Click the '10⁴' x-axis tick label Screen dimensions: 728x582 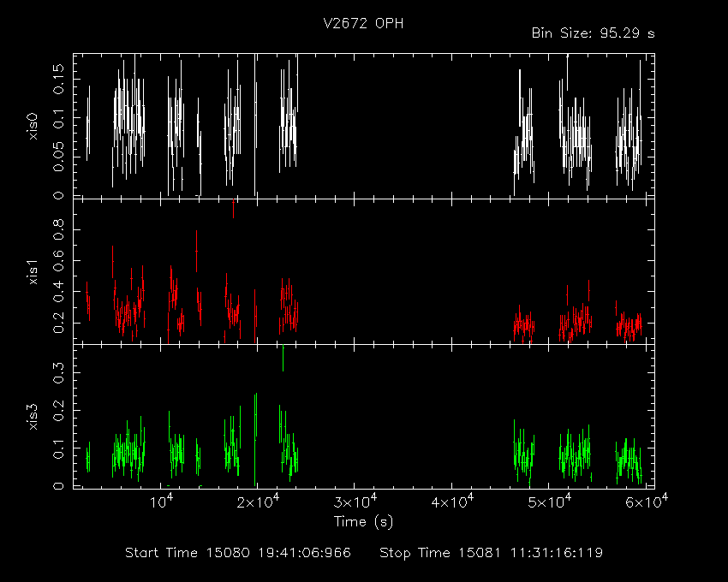[x=162, y=502]
